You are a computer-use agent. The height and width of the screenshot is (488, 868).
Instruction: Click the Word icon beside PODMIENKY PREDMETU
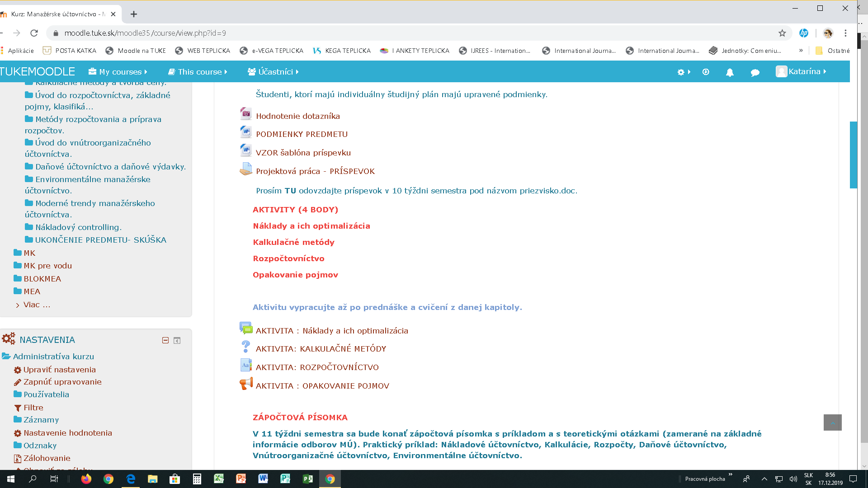(x=245, y=132)
